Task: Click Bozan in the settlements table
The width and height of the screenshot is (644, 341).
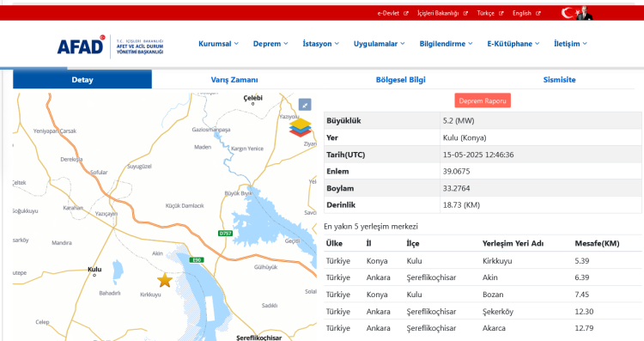Action: coord(493,295)
